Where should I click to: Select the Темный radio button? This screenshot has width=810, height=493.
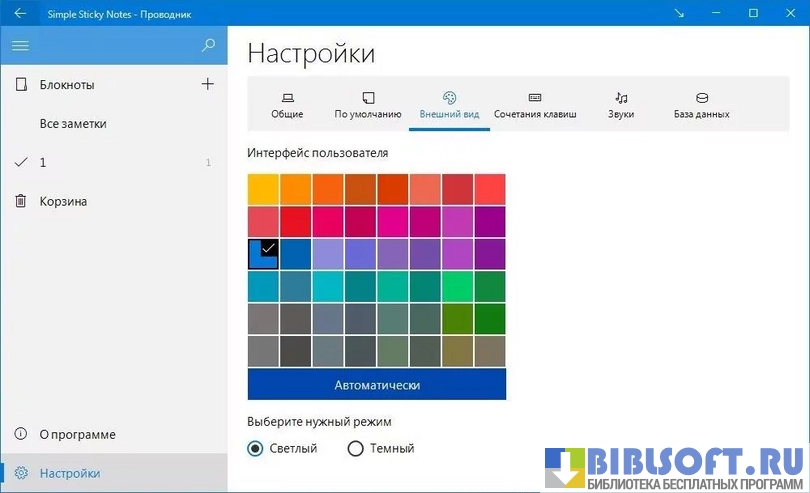[355, 448]
